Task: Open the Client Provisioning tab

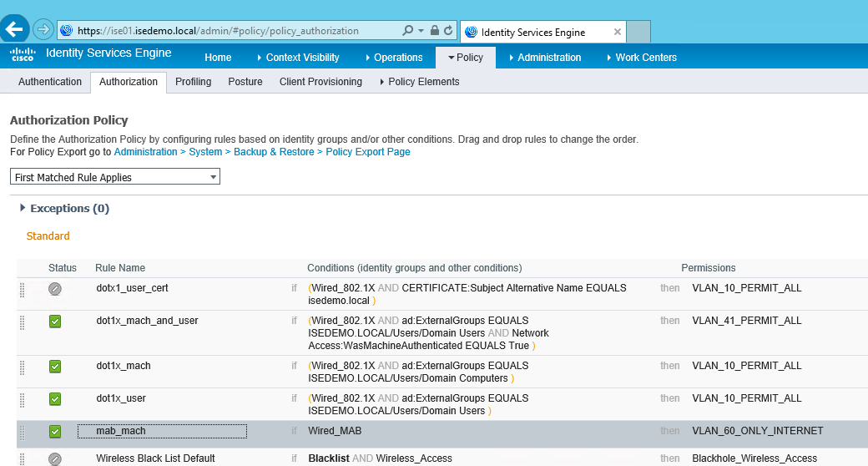Action: [x=320, y=82]
